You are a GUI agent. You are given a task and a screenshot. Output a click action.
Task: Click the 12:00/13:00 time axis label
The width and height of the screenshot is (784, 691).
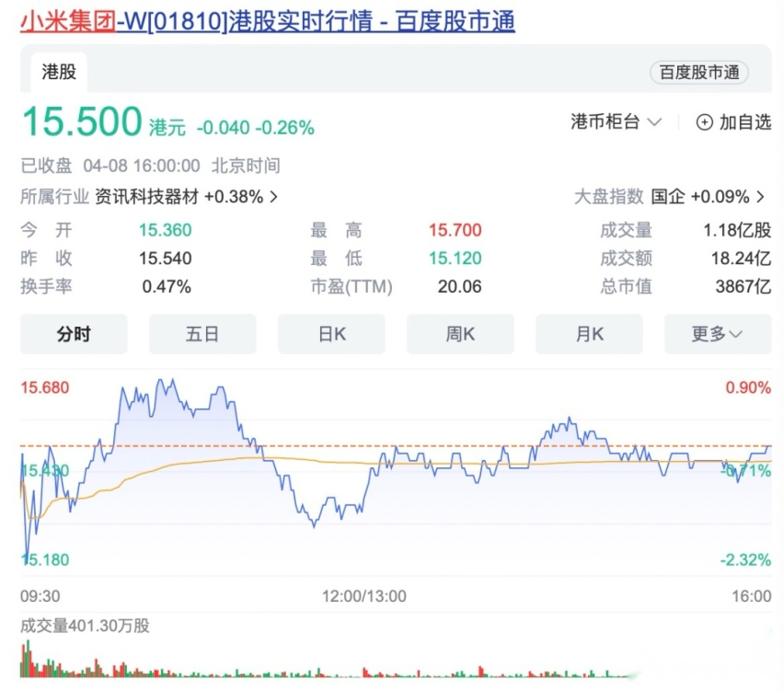tap(364, 596)
